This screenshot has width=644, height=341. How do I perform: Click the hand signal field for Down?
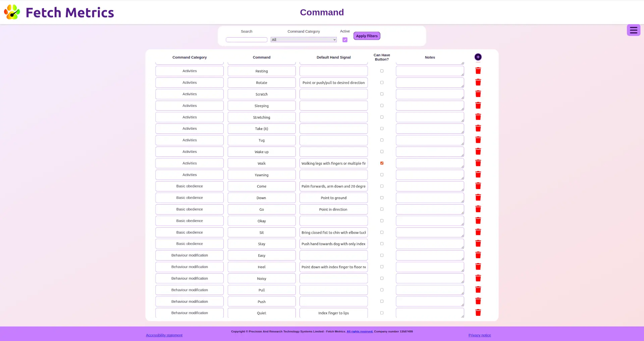click(x=333, y=198)
